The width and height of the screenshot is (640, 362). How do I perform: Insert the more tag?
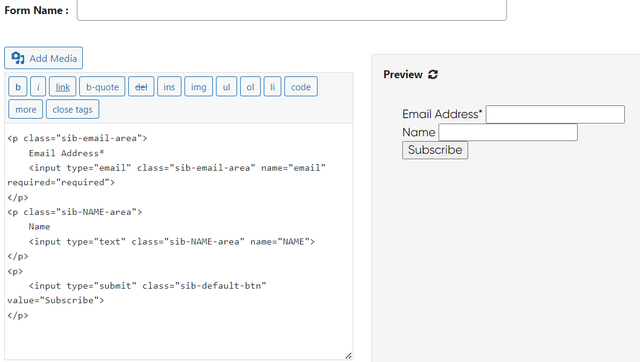pyautogui.click(x=25, y=109)
